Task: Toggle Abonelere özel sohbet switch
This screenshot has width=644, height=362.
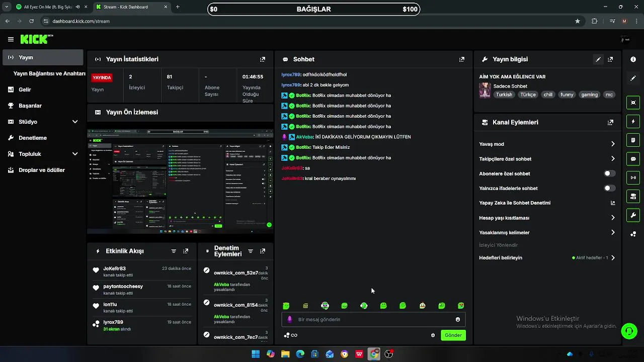Action: [609, 173]
